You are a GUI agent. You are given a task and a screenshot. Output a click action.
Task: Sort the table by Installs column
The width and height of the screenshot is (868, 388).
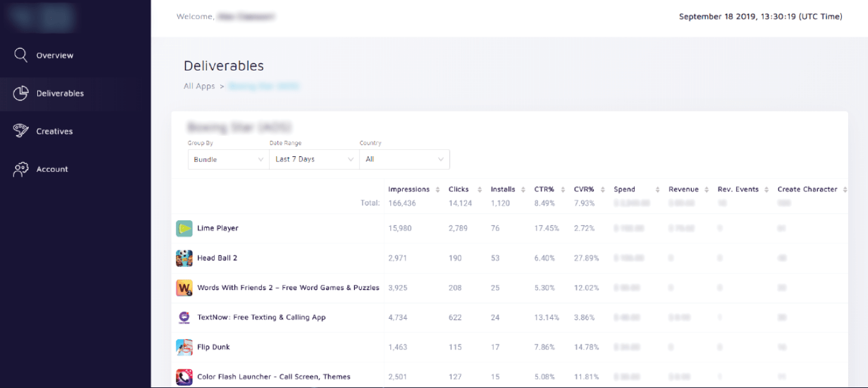point(503,190)
